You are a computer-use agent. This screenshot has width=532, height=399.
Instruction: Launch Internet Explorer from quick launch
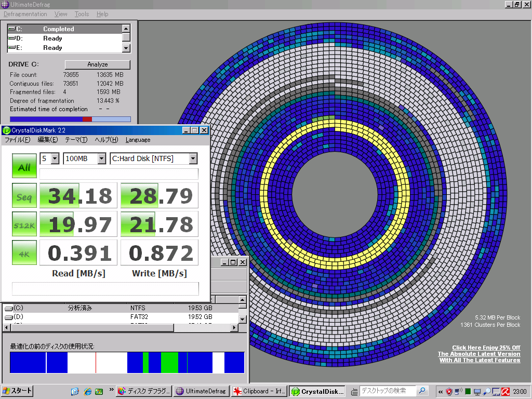point(87,391)
